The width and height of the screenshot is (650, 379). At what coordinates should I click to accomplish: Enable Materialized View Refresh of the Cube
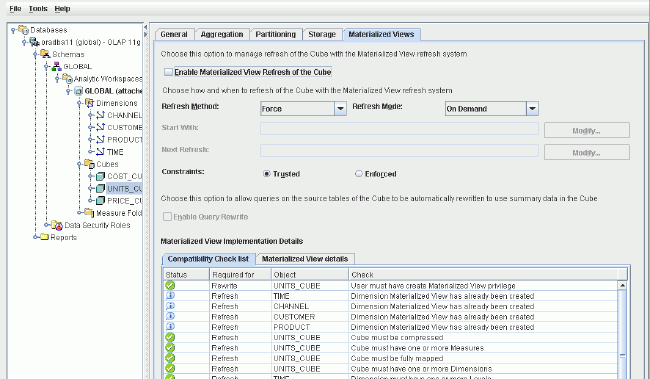168,72
